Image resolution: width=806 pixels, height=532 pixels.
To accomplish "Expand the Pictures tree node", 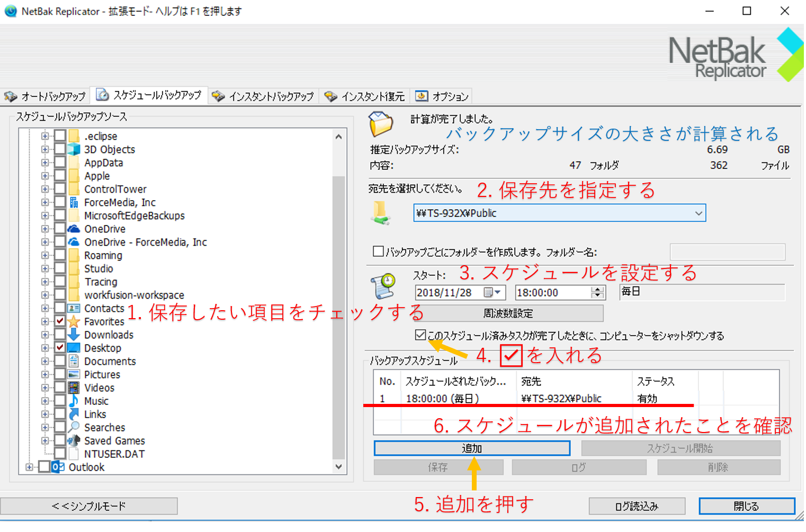I will point(45,374).
